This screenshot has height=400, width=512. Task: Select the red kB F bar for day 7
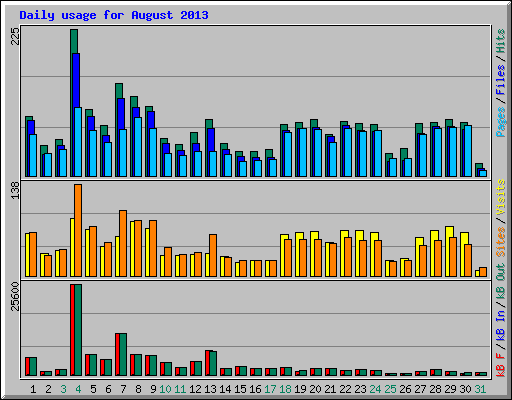117,354
